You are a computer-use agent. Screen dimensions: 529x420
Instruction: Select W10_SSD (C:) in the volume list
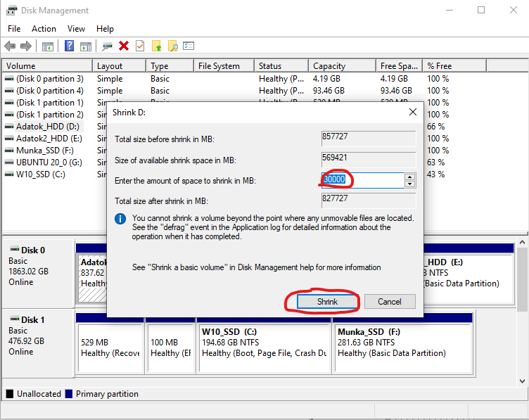pos(41,174)
